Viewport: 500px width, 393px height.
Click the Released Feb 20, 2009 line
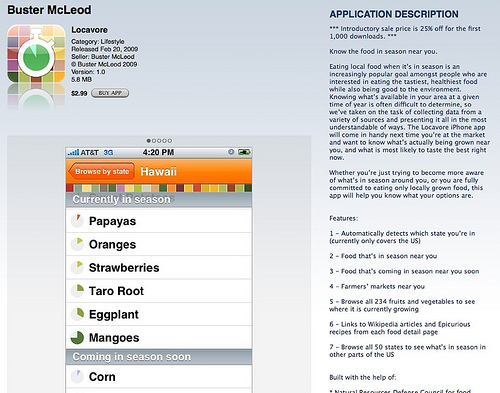pos(105,49)
